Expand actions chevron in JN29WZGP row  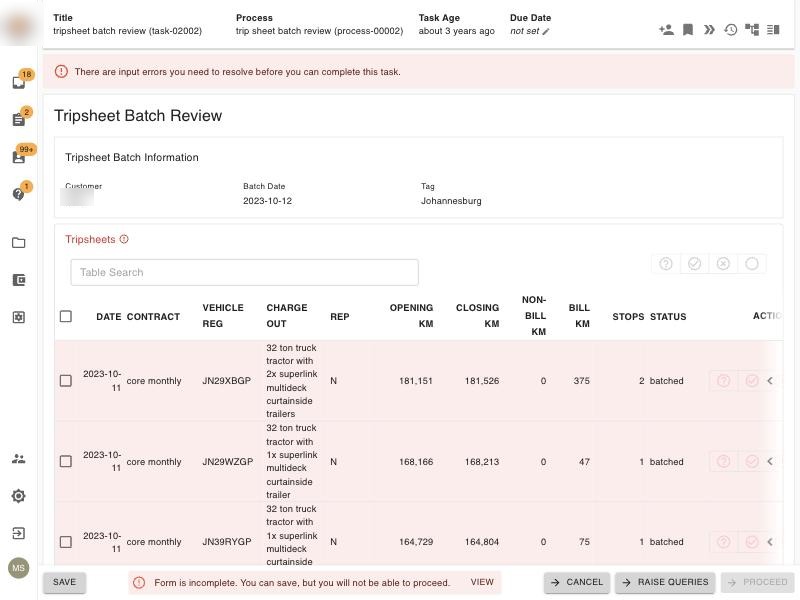[x=770, y=462]
